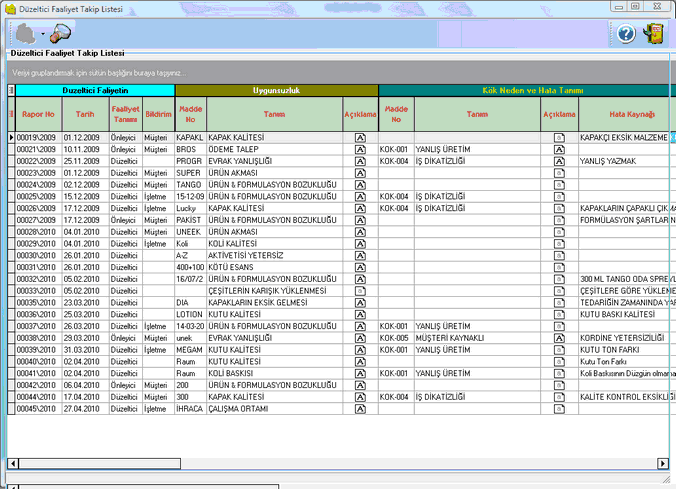Click the Bildirim column header
The image size is (676, 489).
click(x=158, y=114)
